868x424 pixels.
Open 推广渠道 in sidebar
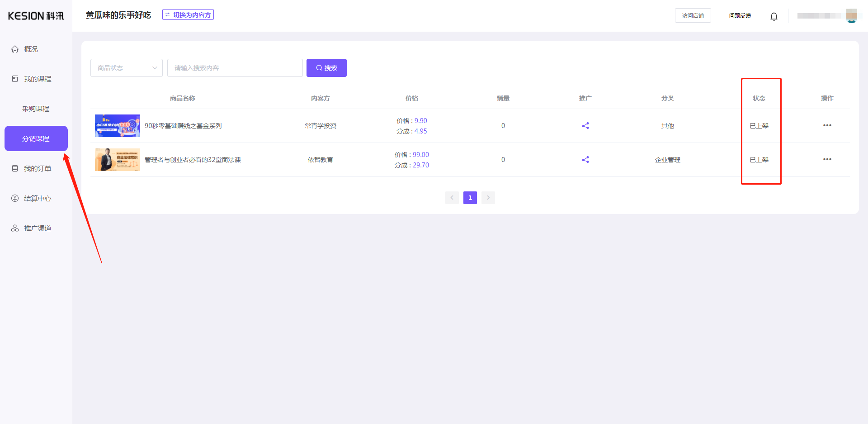click(37, 228)
